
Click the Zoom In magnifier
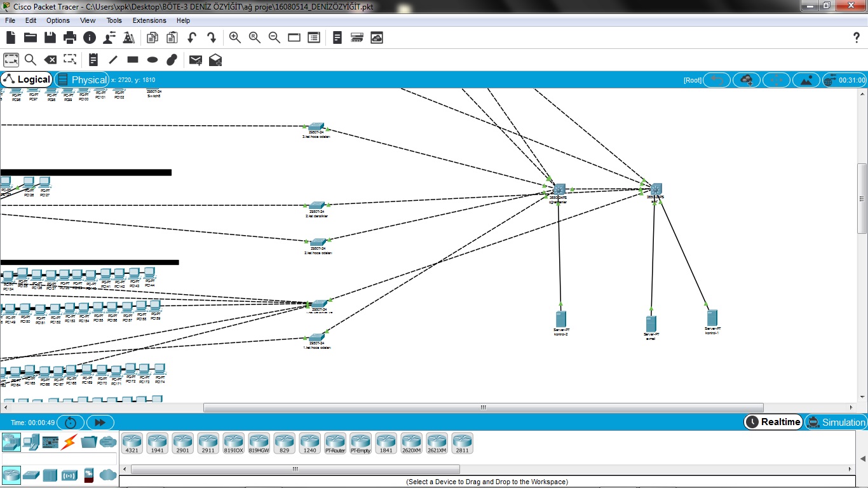click(235, 37)
